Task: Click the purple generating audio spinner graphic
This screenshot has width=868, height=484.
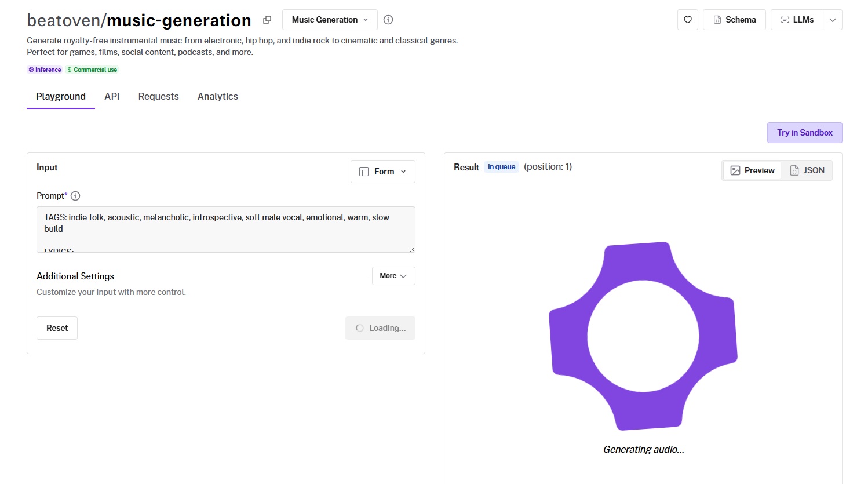Action: [643, 336]
